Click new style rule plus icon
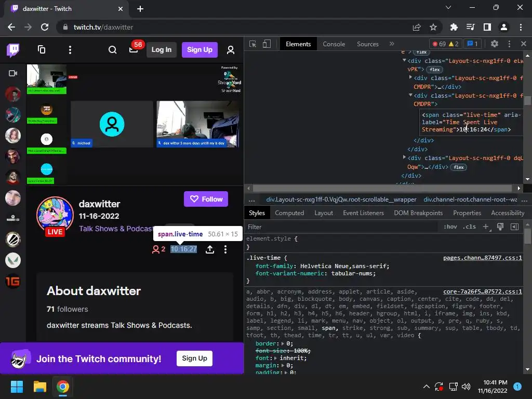This screenshot has width=532, height=399. coord(486,227)
